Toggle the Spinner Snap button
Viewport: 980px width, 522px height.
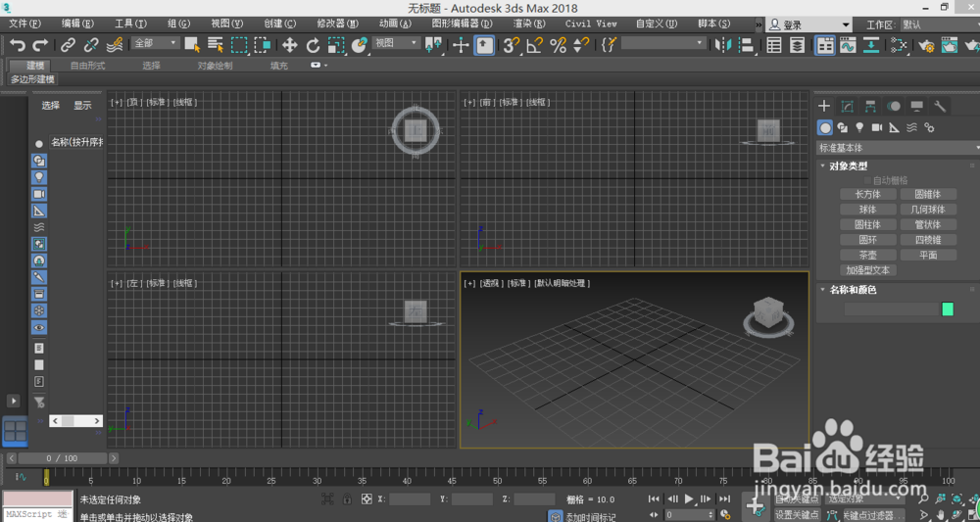[581, 45]
